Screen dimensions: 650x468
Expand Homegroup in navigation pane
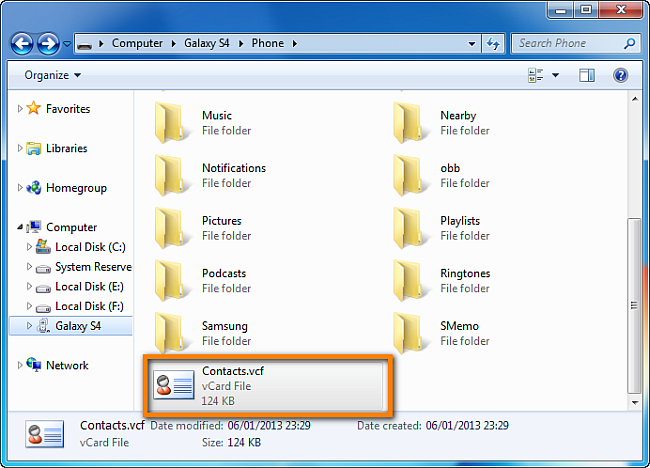coord(20,188)
